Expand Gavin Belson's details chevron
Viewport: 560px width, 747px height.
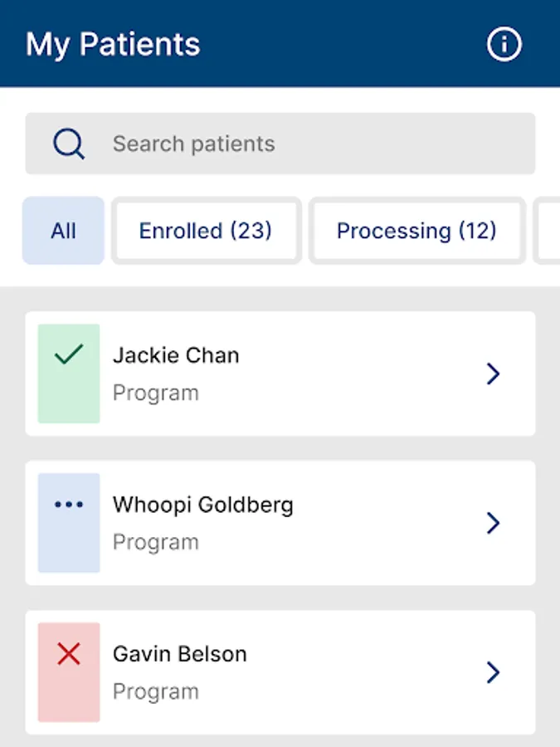point(494,672)
